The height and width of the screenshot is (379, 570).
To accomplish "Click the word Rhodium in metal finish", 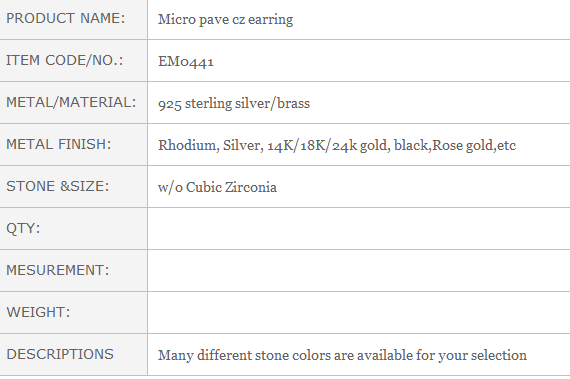I will (x=188, y=145).
